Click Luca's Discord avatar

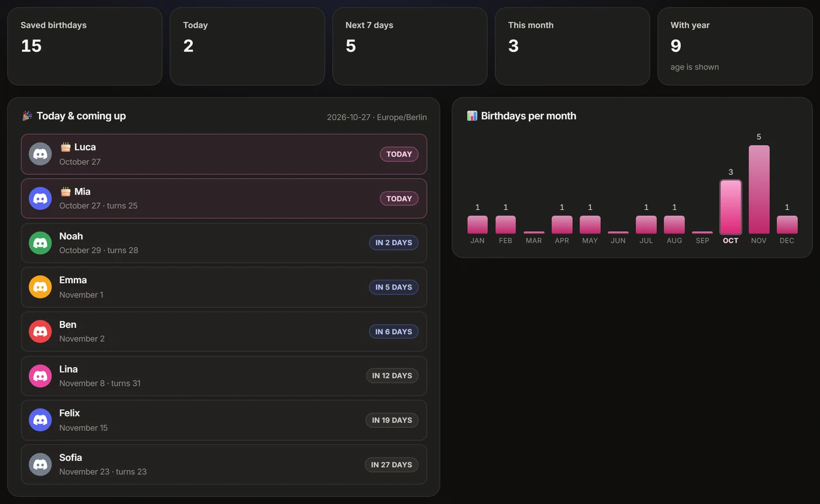coord(40,154)
